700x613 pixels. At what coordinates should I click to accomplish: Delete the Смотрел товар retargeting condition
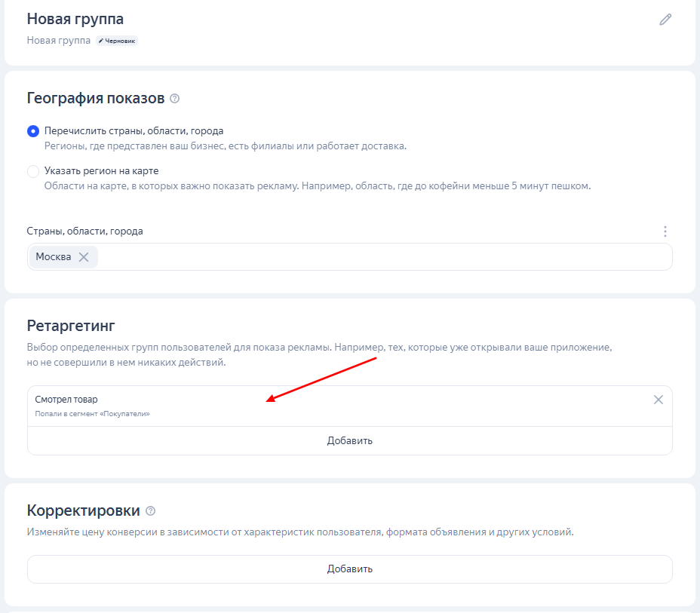pyautogui.click(x=658, y=400)
